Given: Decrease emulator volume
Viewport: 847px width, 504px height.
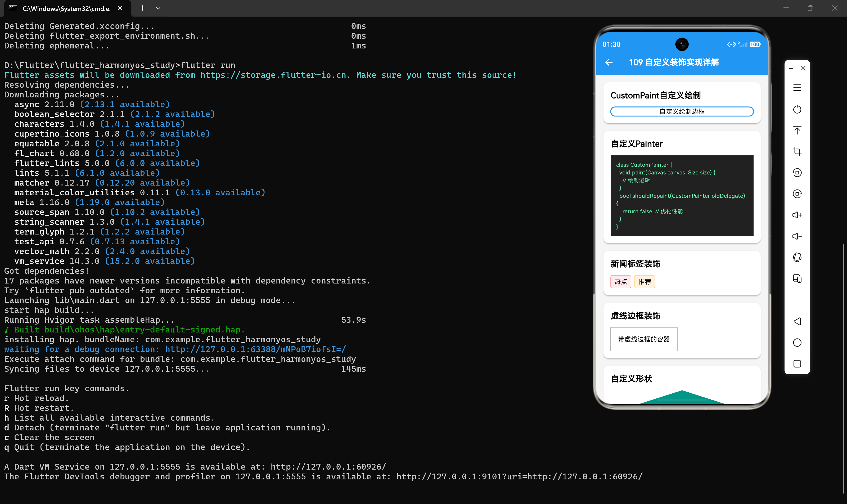Looking at the screenshot, I should [797, 236].
